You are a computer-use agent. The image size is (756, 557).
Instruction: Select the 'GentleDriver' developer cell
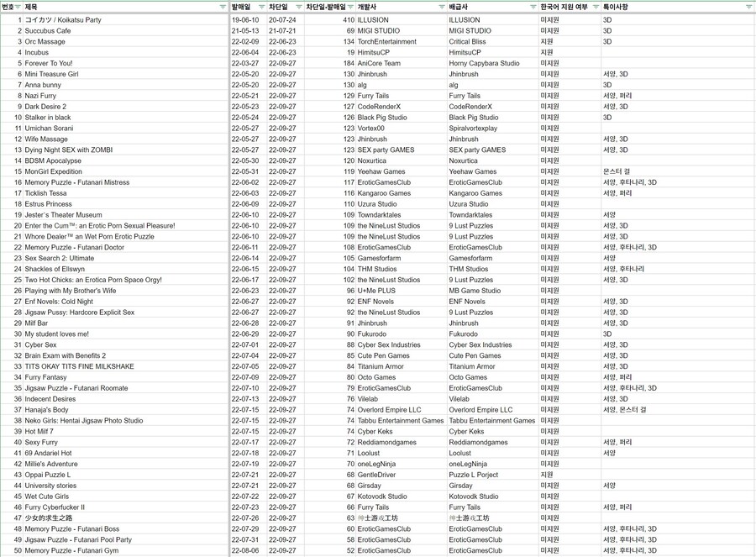click(402, 475)
